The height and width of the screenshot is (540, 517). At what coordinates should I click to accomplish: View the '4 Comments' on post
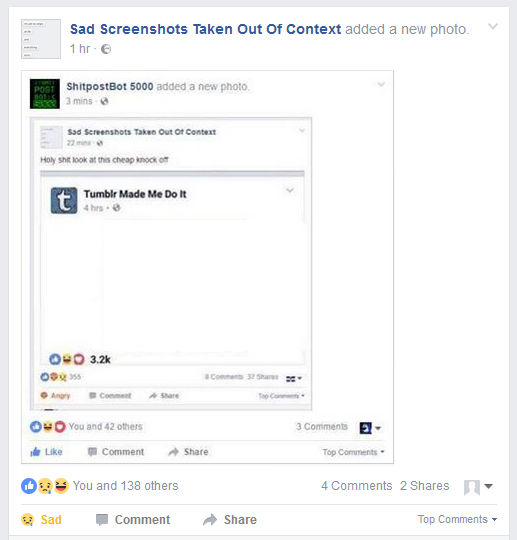coord(356,486)
